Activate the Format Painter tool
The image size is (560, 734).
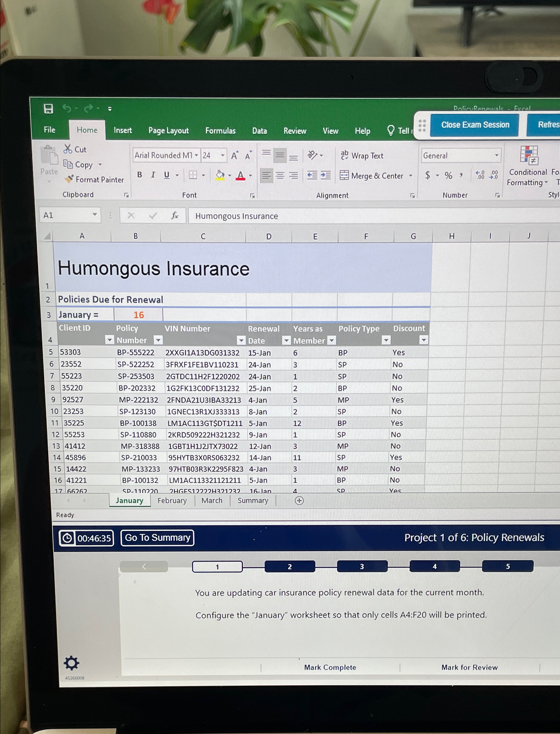pyautogui.click(x=94, y=179)
